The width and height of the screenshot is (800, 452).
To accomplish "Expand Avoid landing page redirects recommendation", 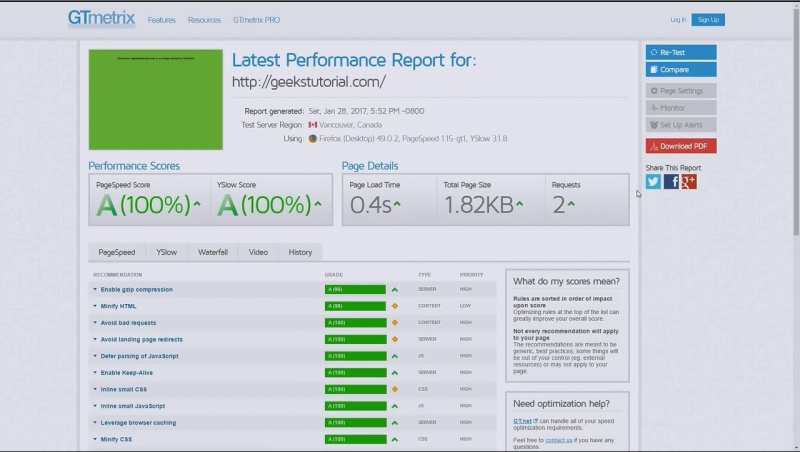I will pos(141,339).
